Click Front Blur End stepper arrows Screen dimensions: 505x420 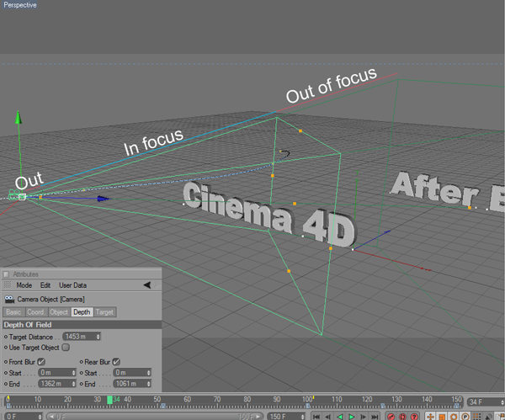pyautogui.click(x=74, y=384)
